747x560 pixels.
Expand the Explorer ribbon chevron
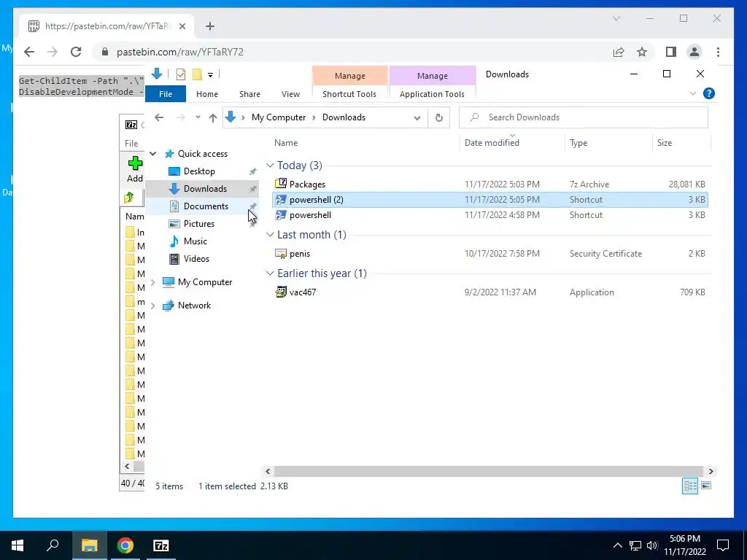click(x=693, y=94)
